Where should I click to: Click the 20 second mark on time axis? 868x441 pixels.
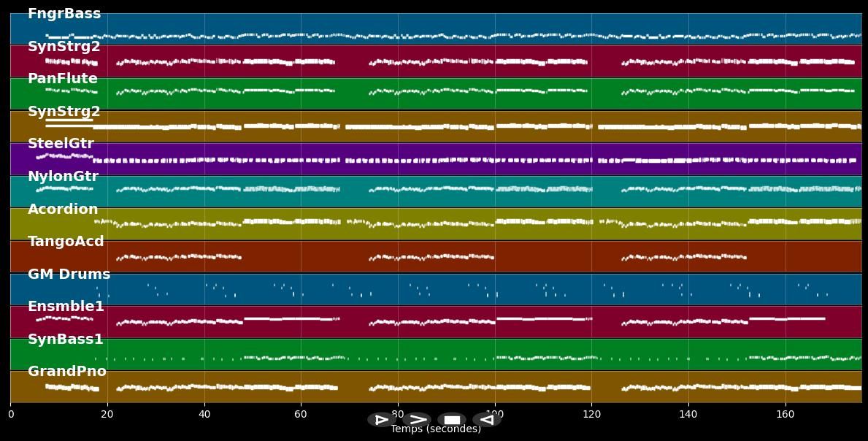click(x=107, y=415)
